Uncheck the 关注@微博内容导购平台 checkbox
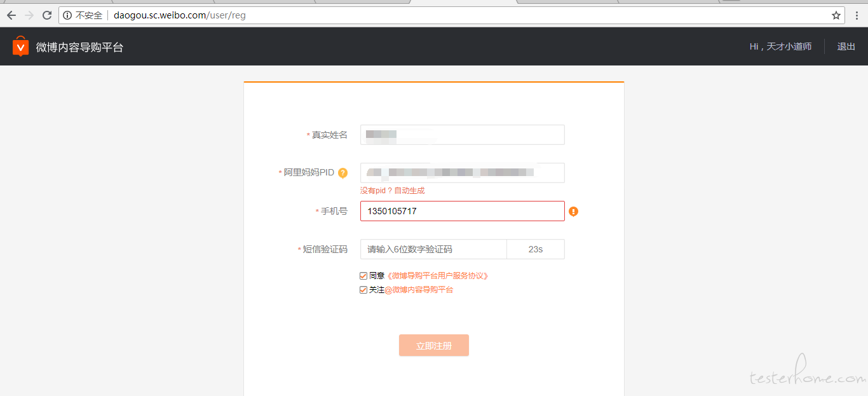 (363, 290)
